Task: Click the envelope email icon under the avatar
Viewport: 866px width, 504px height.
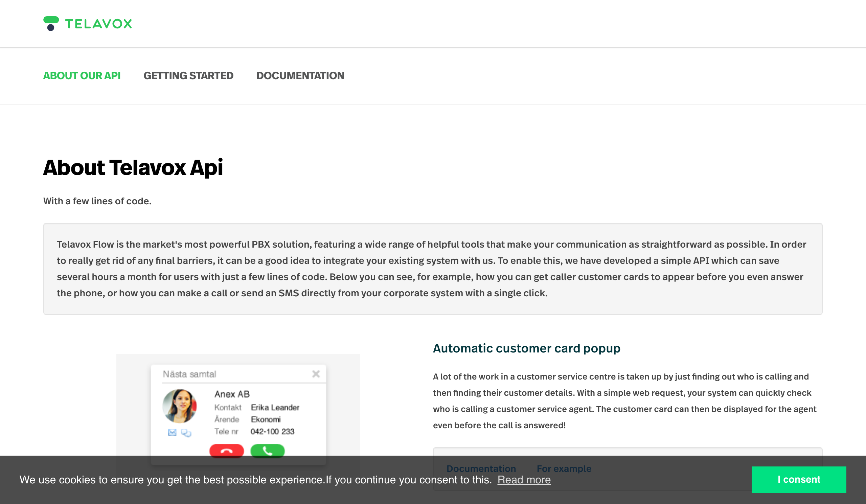Action: pyautogui.click(x=172, y=433)
